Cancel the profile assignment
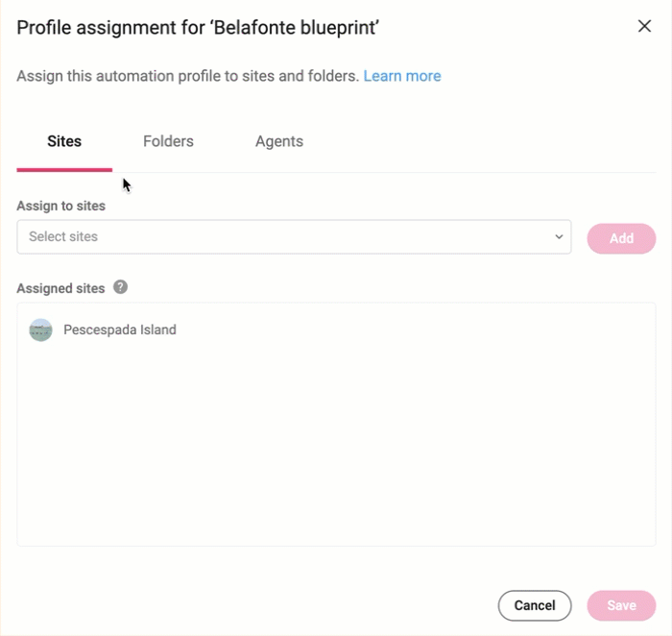This screenshot has width=672, height=636. (x=535, y=605)
